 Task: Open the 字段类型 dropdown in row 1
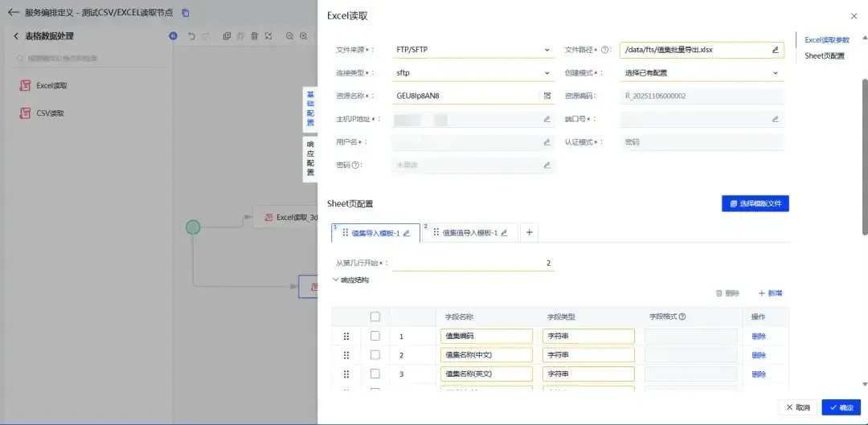click(588, 336)
